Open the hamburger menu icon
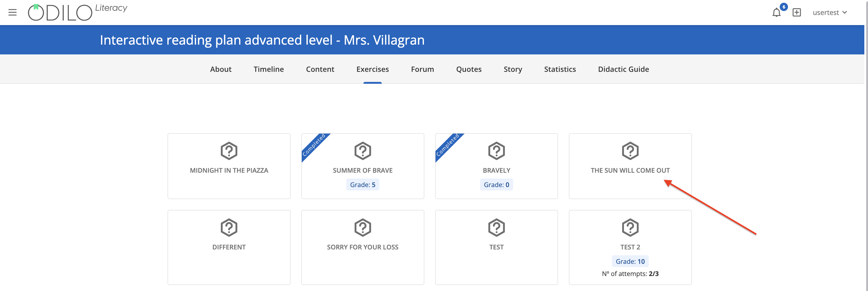868x291 pixels. point(13,13)
